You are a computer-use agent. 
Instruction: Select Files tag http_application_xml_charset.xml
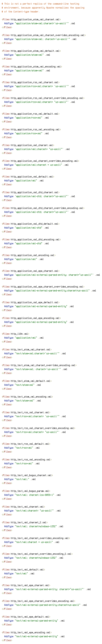tap(28, 145)
